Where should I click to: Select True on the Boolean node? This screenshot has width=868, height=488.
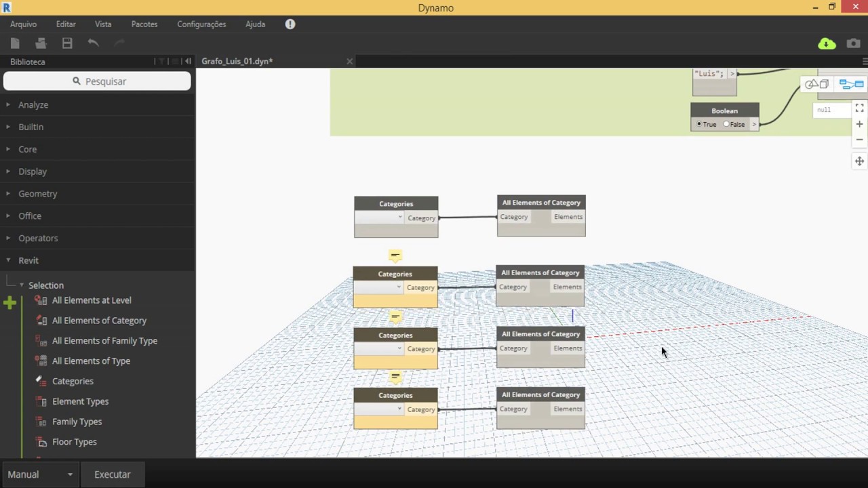click(699, 124)
